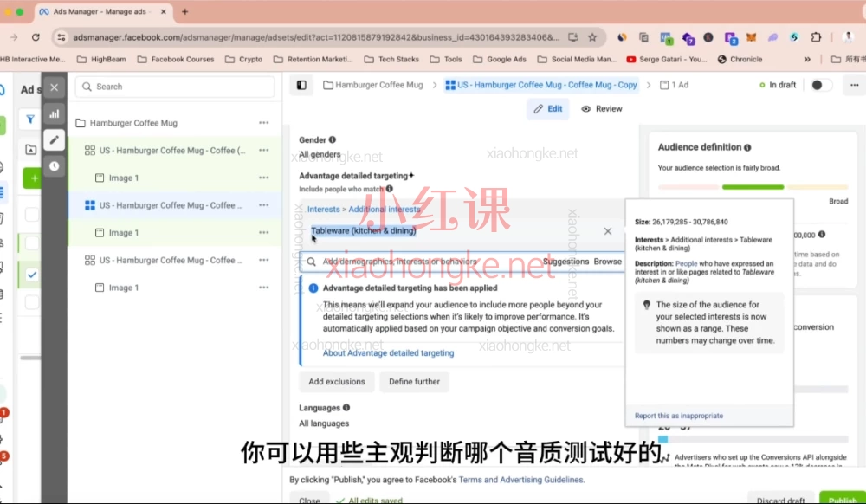Click the Close button at bottom
866x504 pixels.
[x=309, y=499]
